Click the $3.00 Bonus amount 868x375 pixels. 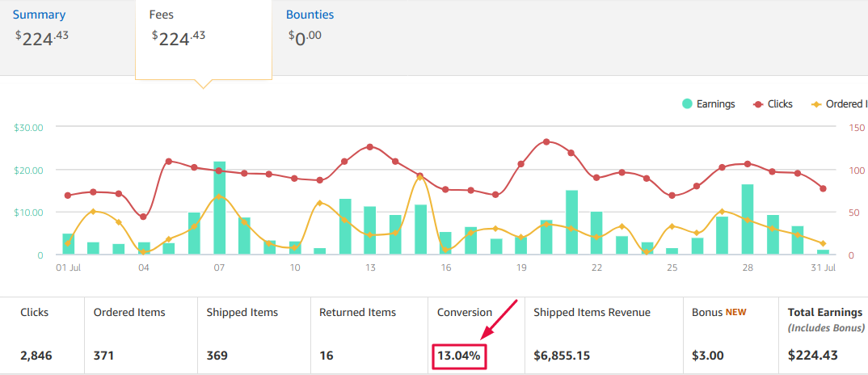tap(708, 356)
